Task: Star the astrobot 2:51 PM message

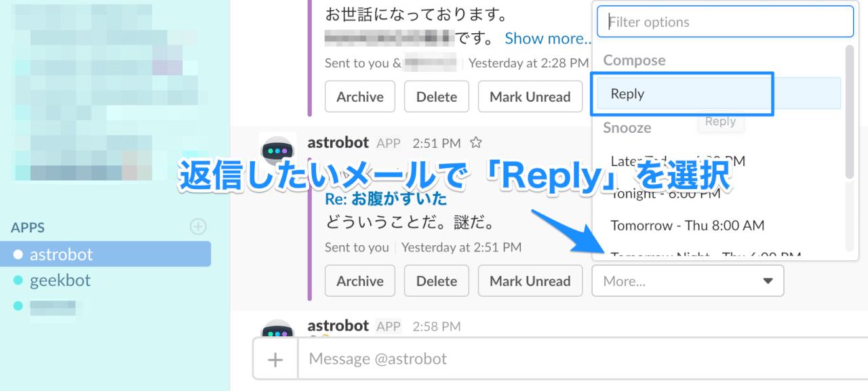Action: [x=476, y=143]
